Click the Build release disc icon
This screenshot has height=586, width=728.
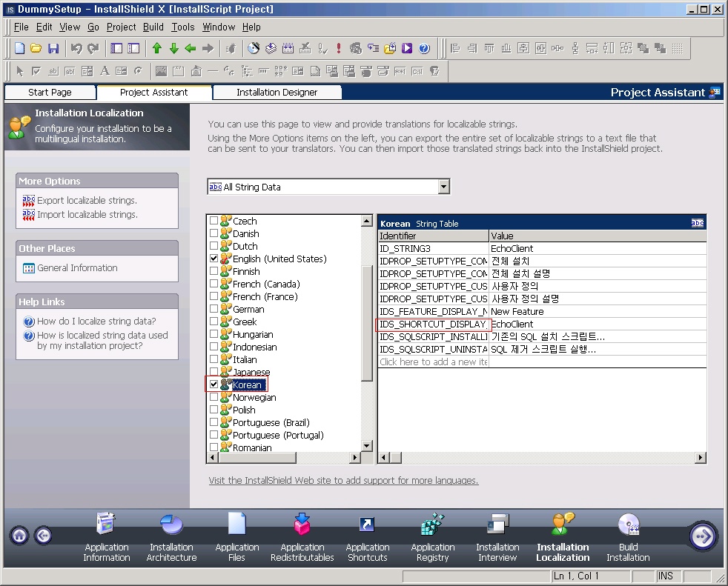[x=254, y=48]
